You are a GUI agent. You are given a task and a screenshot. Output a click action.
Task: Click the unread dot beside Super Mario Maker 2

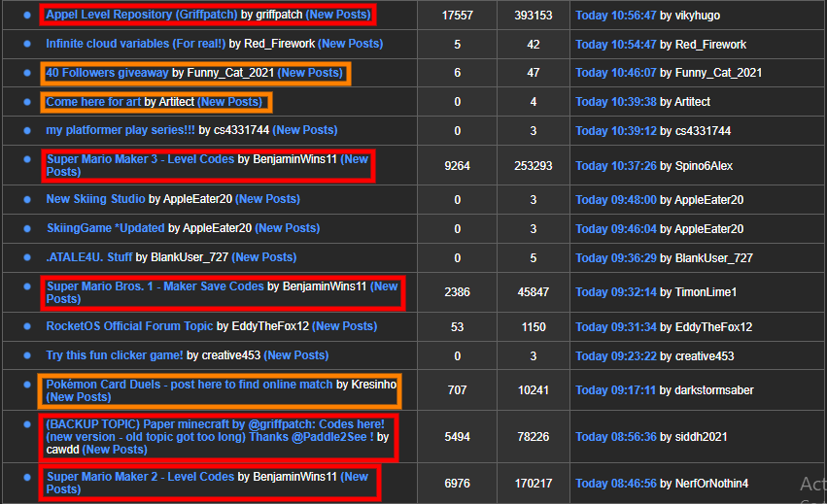tap(27, 477)
